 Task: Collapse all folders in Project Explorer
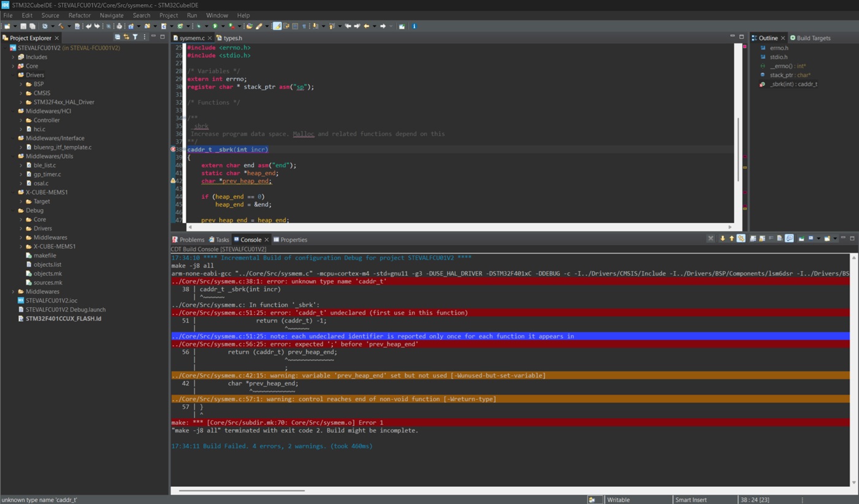click(116, 37)
